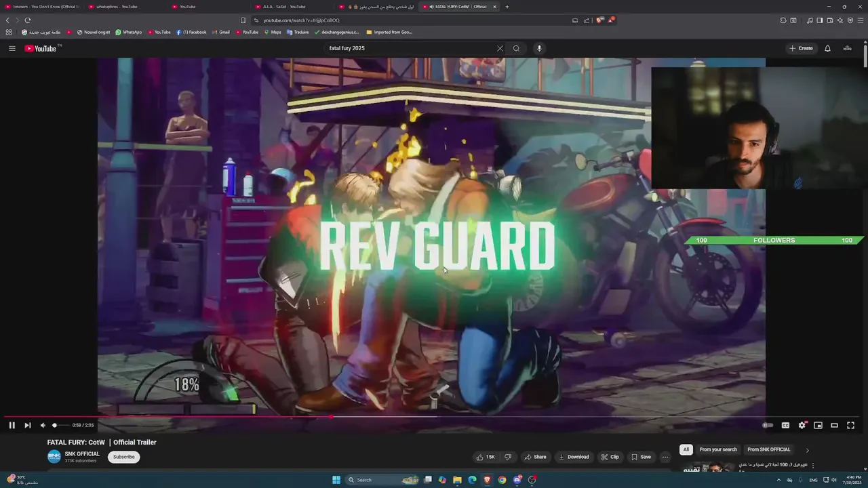Select the 'All' filter chip

pyautogui.click(x=686, y=449)
